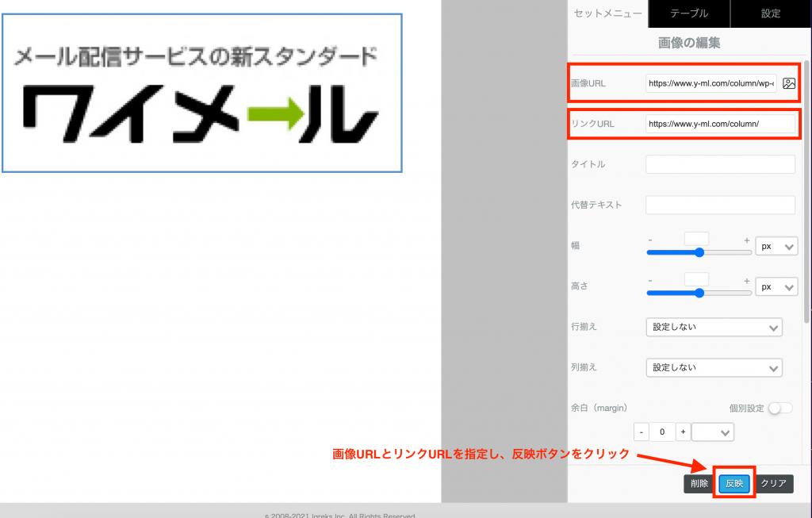Click the side panel vertical scrollbar
This screenshot has height=518, width=812.
pyautogui.click(x=806, y=192)
